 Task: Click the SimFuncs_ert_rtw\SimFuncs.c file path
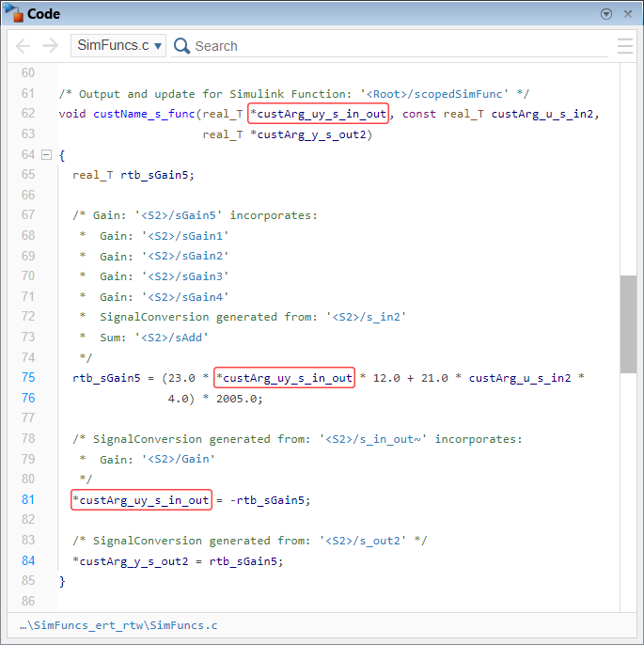click(x=118, y=625)
